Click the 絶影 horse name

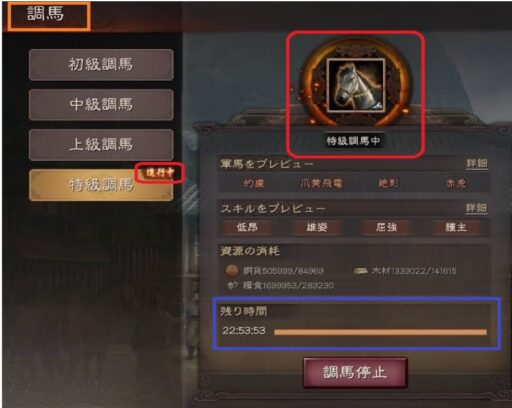point(388,183)
